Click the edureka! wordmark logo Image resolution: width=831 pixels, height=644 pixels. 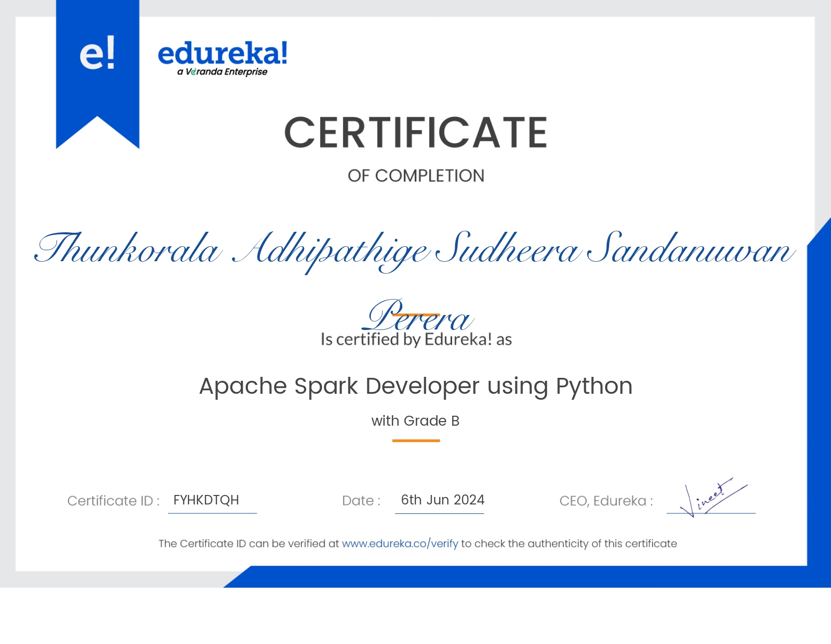223,53
